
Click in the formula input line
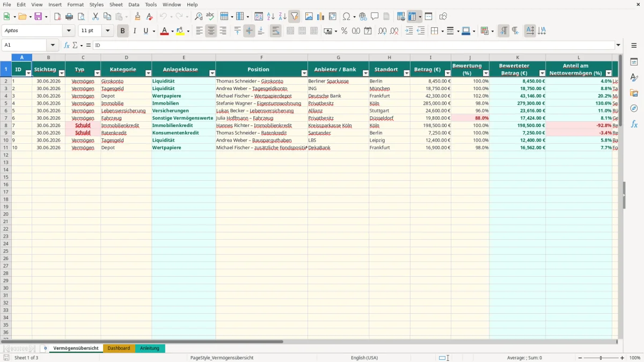click(353, 46)
